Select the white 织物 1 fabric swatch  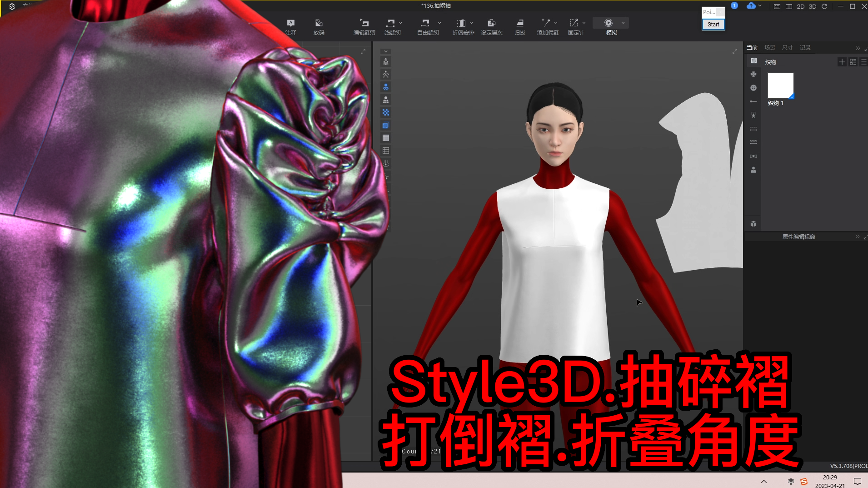coord(781,86)
